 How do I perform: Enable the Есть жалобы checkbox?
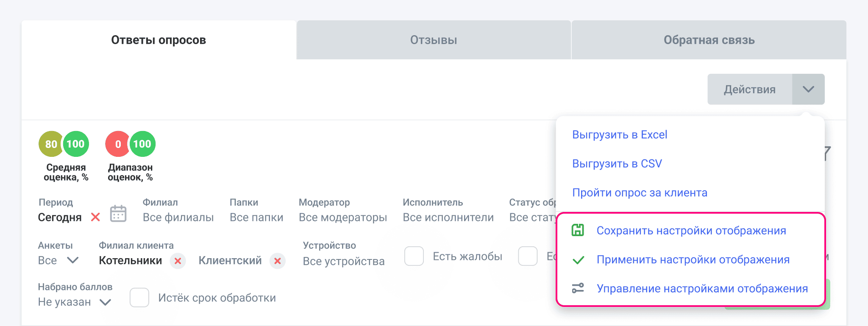click(x=414, y=256)
